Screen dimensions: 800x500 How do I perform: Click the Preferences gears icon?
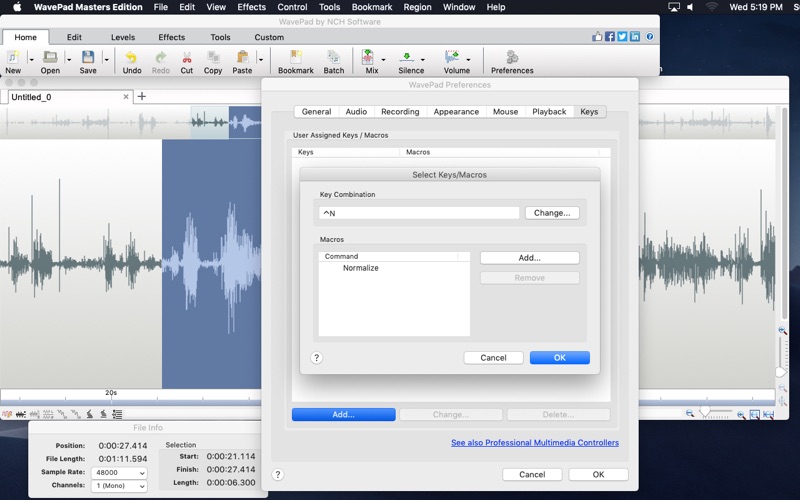[x=512, y=59]
